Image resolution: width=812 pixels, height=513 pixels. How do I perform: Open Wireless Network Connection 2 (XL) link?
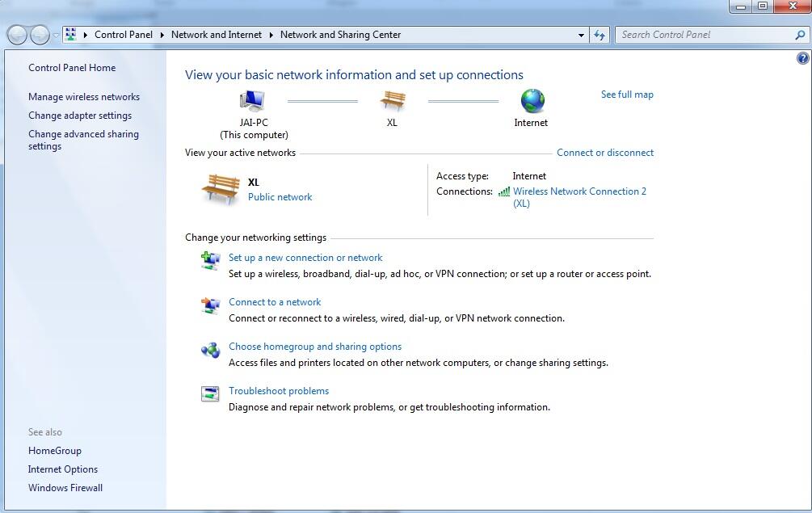(579, 197)
